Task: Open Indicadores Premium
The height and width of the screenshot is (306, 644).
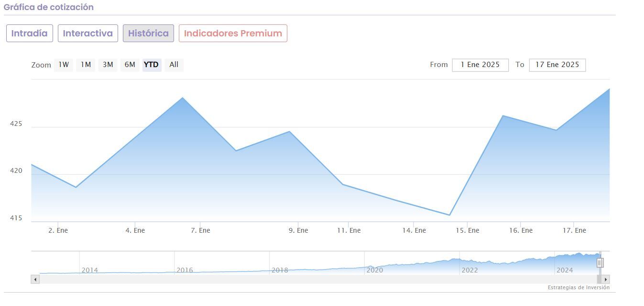Action: [233, 34]
